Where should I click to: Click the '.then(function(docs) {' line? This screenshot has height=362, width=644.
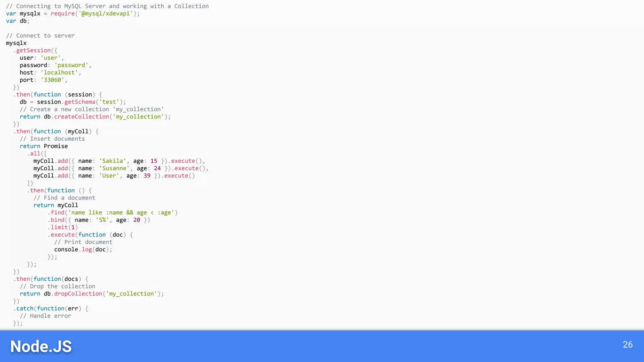coord(51,279)
